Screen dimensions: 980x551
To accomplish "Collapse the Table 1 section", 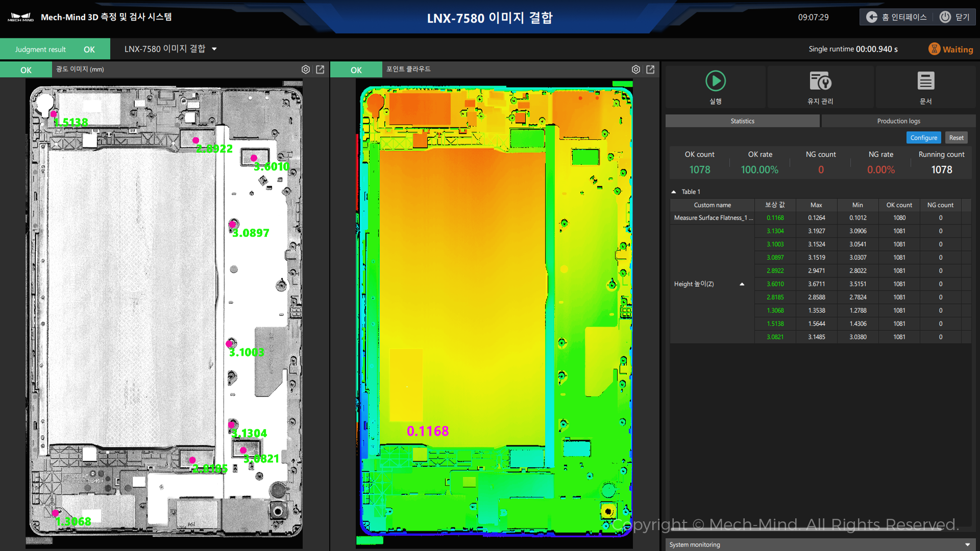I will [x=674, y=192].
